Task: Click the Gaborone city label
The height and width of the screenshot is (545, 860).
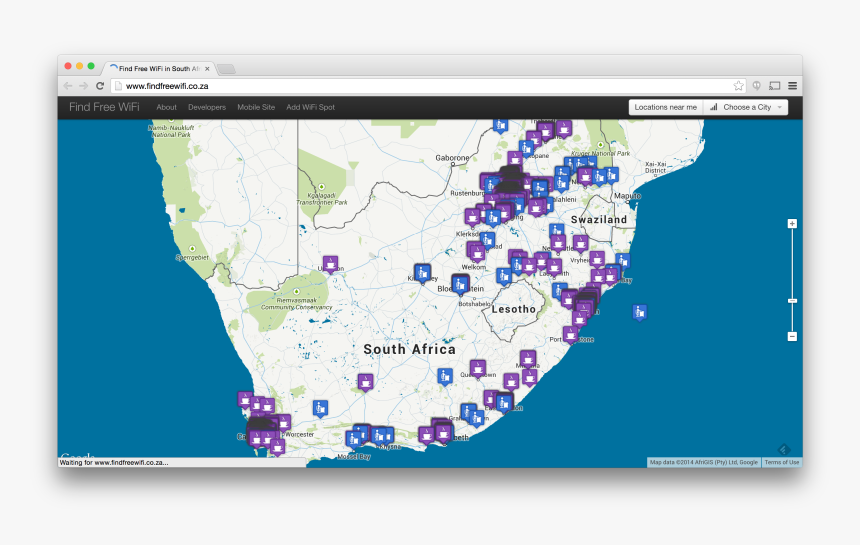Action: point(452,158)
